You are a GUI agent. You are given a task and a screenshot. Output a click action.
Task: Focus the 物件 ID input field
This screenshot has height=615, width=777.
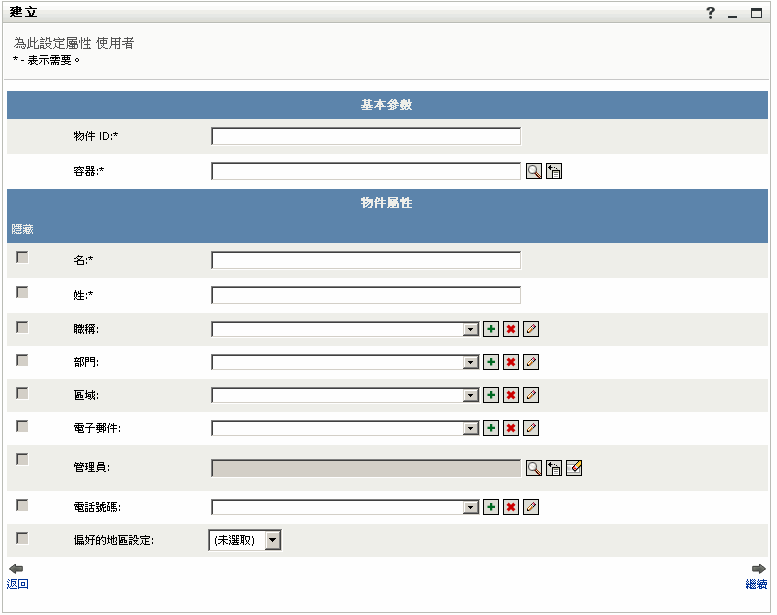pos(366,136)
